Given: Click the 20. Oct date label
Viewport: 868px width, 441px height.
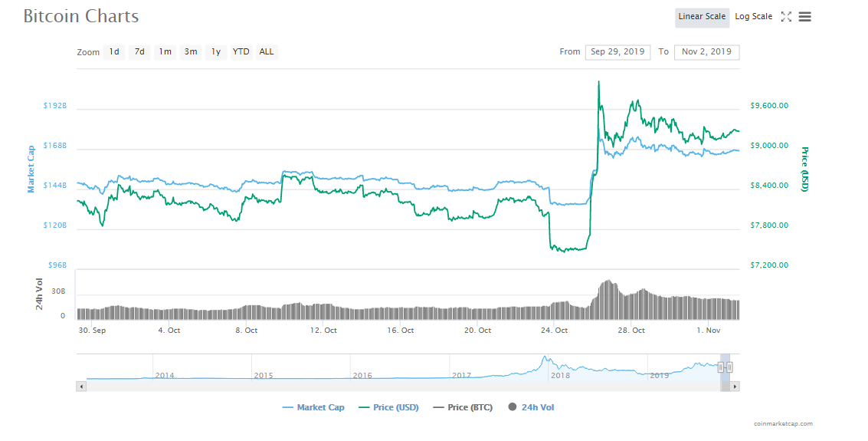Looking at the screenshot, I should click(478, 331).
